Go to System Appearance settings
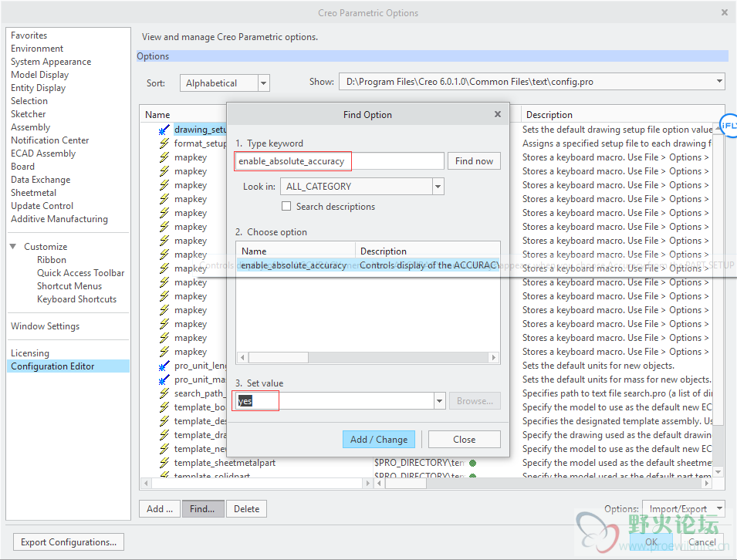 click(x=51, y=62)
